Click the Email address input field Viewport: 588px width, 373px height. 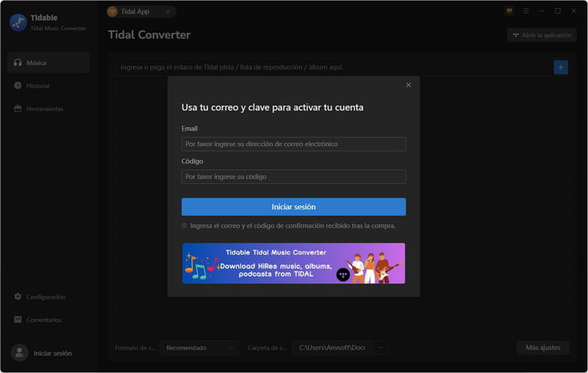coord(293,144)
